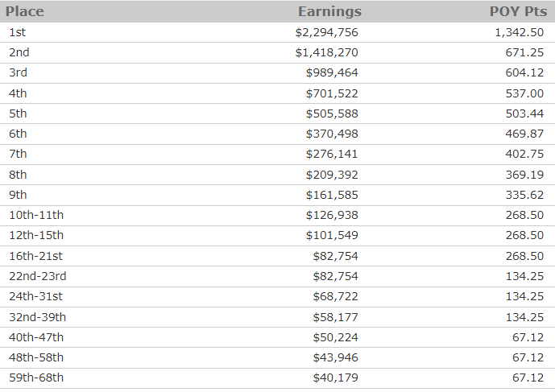Screen dimensions: 555x392
Task: Select the $101,549 earnings cell
Action: (332, 235)
